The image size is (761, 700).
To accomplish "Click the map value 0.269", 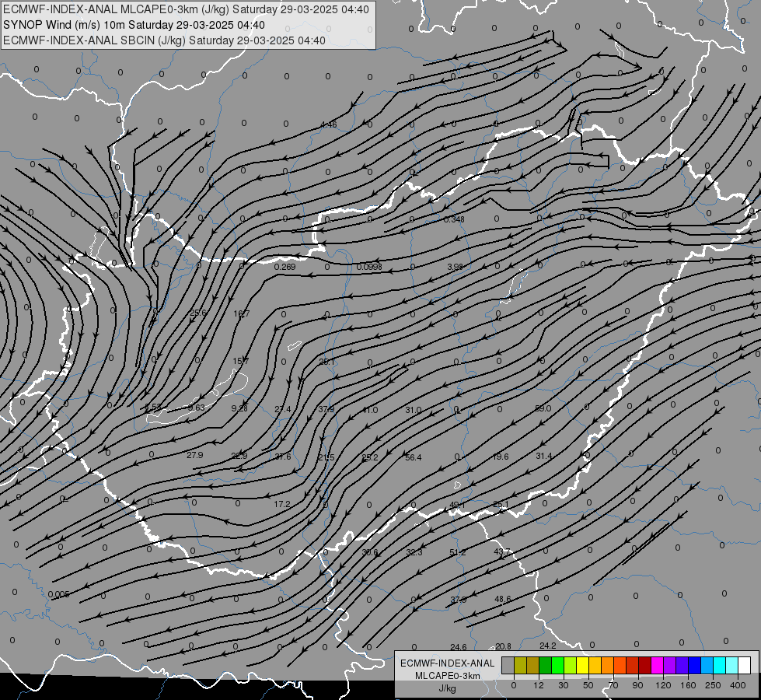I will [x=285, y=267].
